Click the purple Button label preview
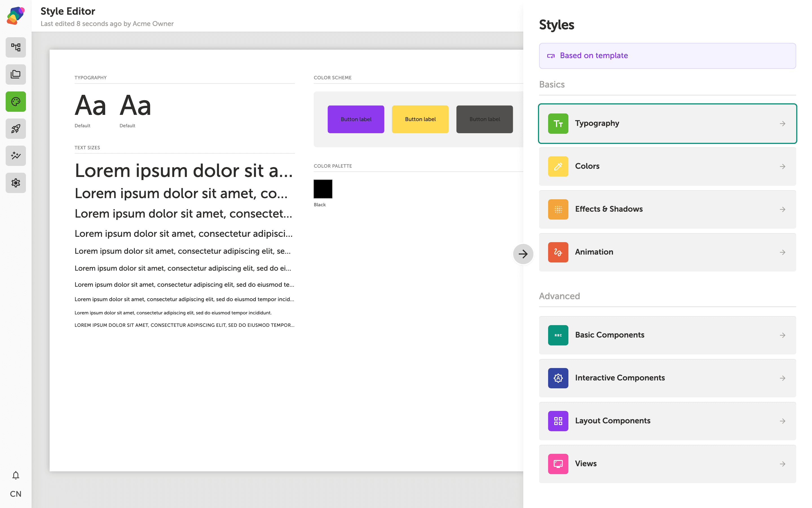812x508 pixels. point(356,119)
